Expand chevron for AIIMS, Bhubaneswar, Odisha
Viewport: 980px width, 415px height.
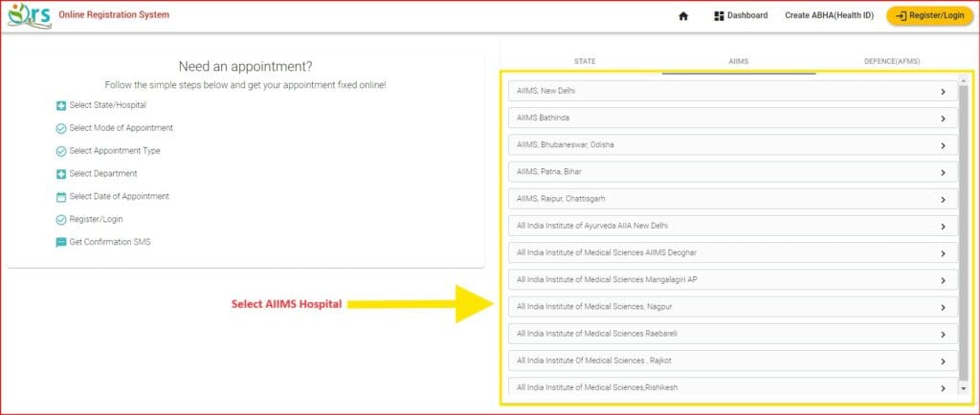943,145
